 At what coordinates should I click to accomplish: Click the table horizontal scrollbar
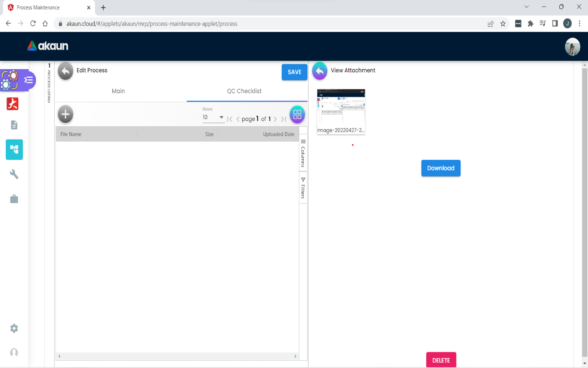coord(177,356)
